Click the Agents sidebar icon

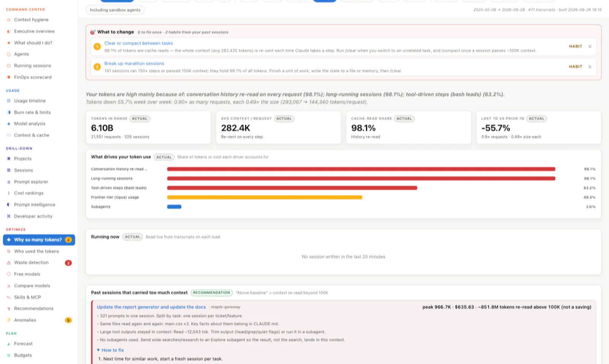click(9, 54)
